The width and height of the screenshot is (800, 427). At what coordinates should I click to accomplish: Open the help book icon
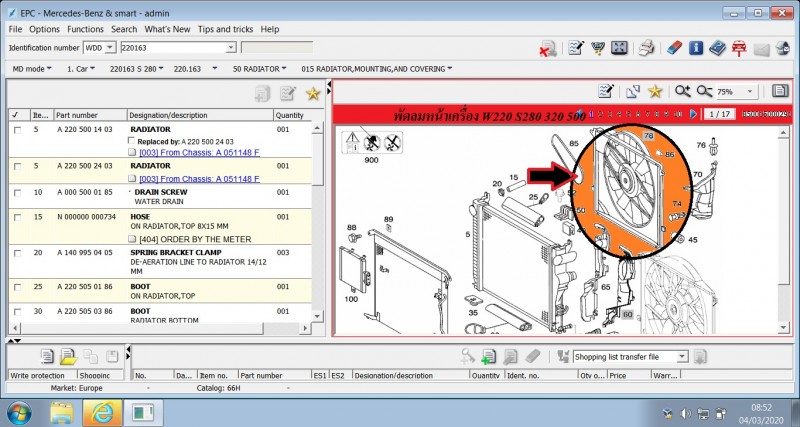pyautogui.click(x=717, y=48)
